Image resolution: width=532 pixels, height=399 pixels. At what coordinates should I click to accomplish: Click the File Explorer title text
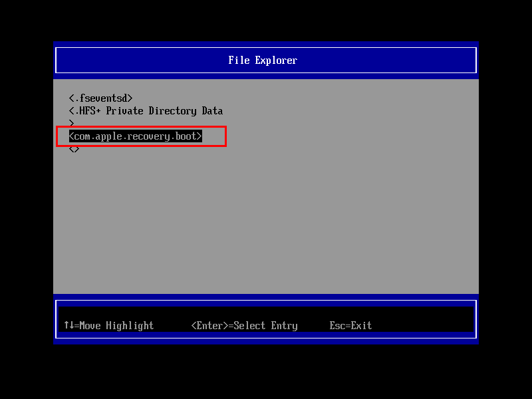coord(263,61)
